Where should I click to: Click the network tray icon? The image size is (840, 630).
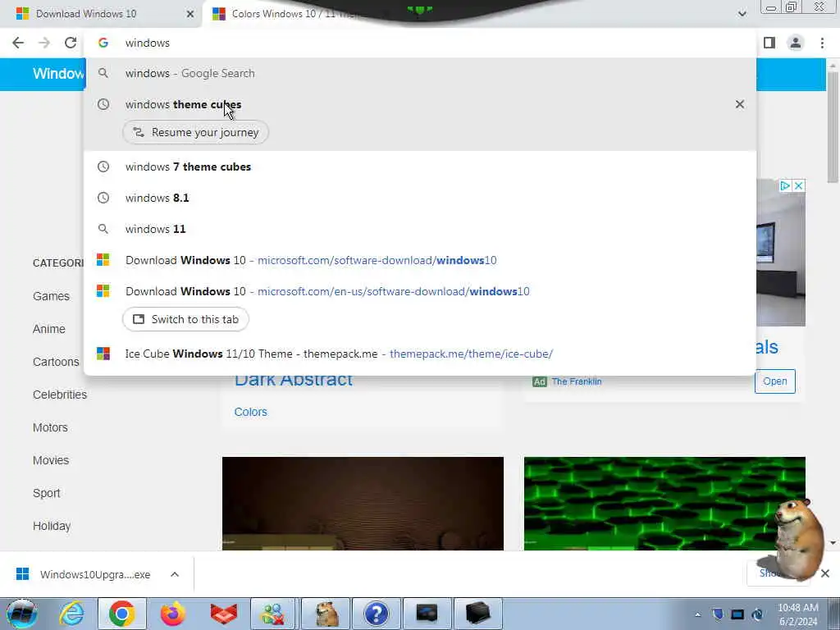tap(737, 614)
